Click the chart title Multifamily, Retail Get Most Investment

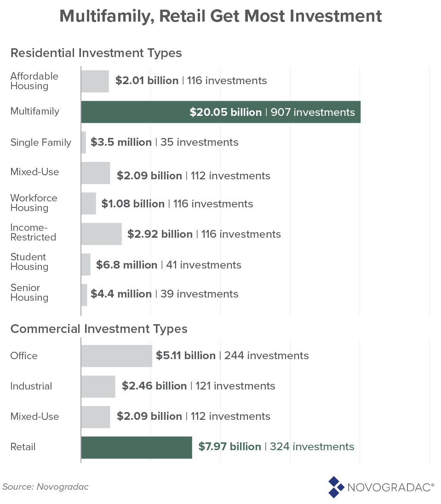click(221, 17)
